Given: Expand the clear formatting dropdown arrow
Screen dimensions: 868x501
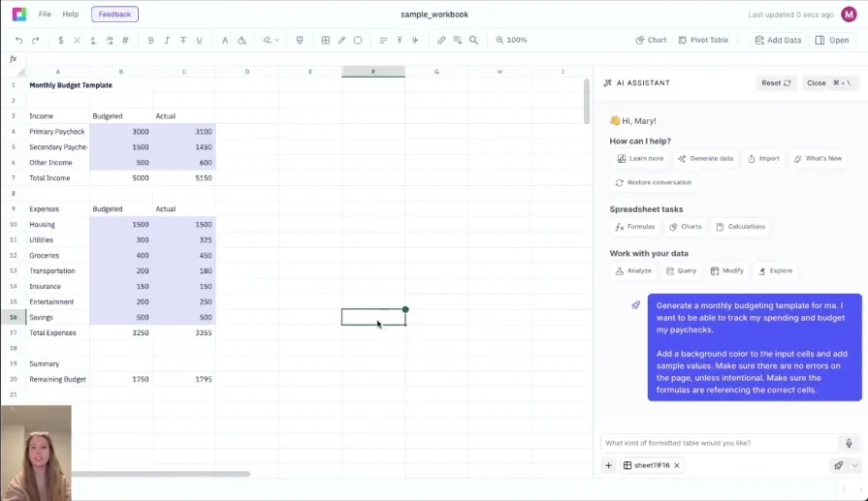Looking at the screenshot, I should point(276,41).
